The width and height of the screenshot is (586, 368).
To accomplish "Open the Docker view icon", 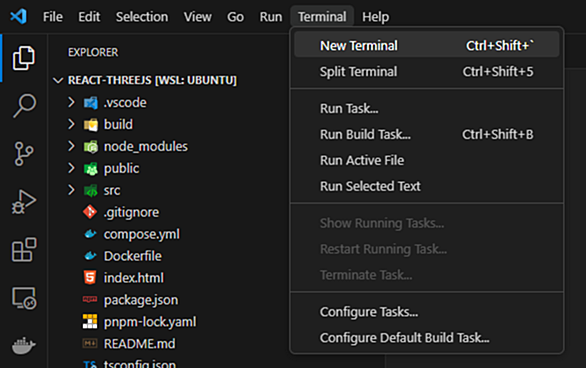I will click(24, 346).
